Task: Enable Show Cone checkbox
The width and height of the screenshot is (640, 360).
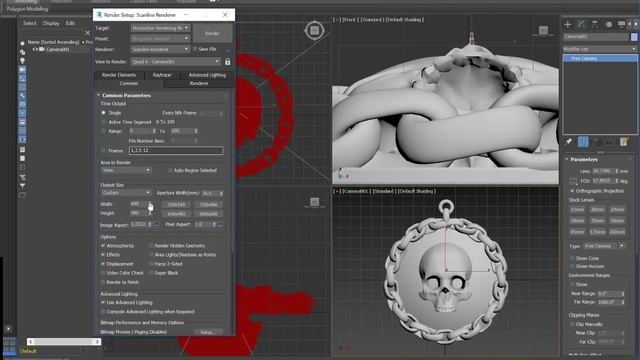Action: point(572,258)
